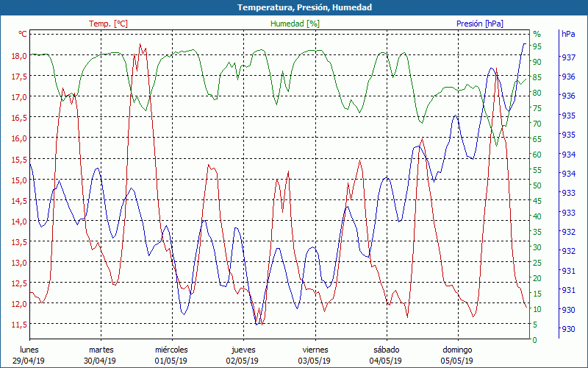Select the green 'Humedad [%]' legend label
Image resolution: width=588 pixels, height=368 pixels.
(295, 24)
